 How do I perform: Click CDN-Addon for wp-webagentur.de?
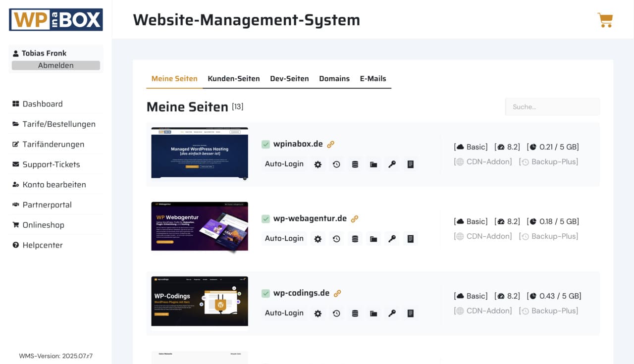tap(483, 236)
